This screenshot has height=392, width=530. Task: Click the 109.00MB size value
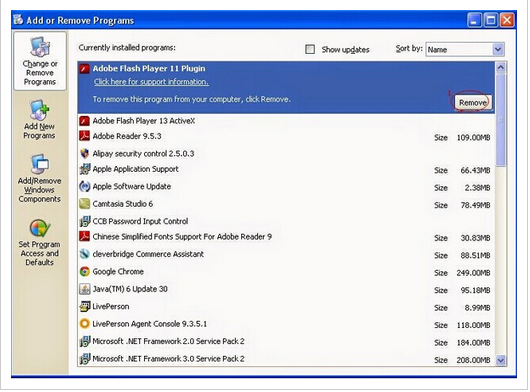[x=473, y=138]
